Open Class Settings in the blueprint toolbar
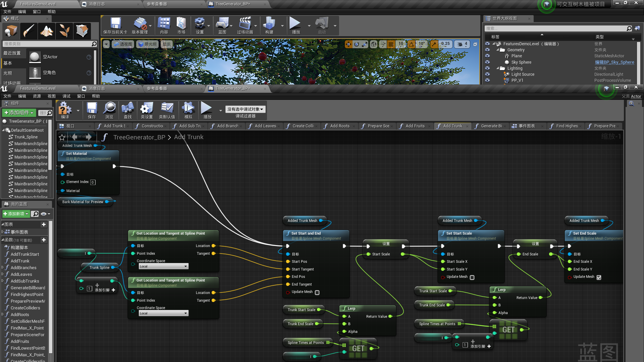This screenshot has width=644, height=362. [x=146, y=110]
